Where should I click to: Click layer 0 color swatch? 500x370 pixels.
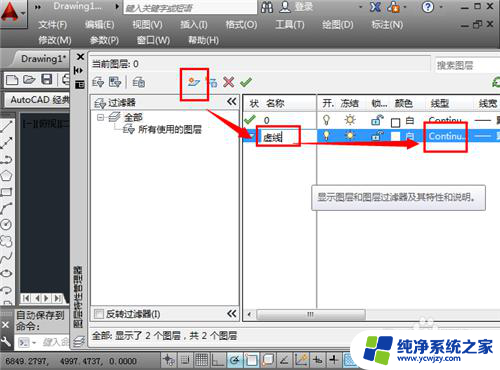(x=396, y=122)
